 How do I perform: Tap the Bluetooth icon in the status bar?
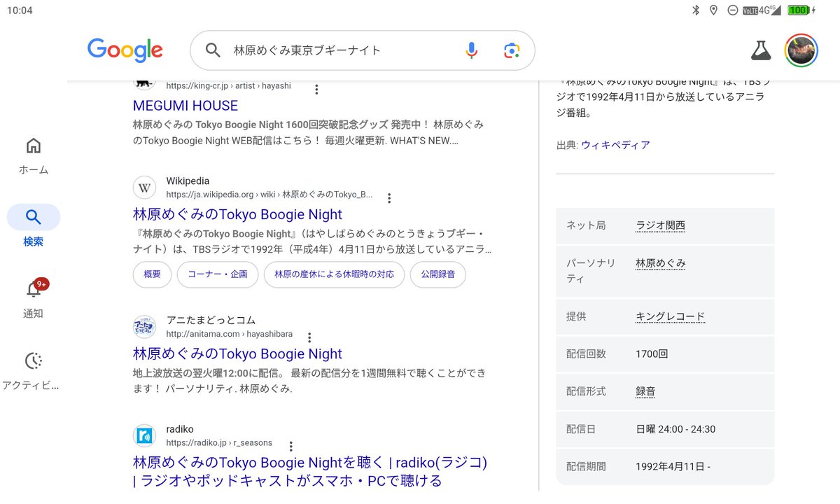click(x=694, y=10)
